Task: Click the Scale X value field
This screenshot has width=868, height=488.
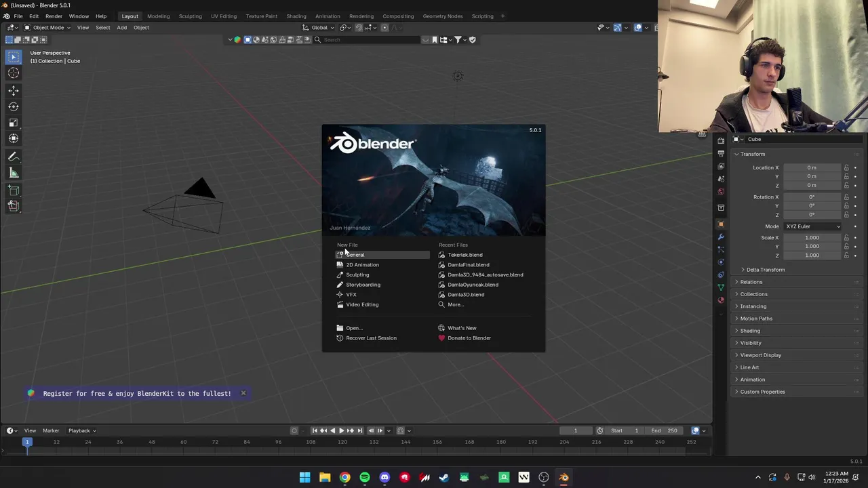Action: (812, 238)
